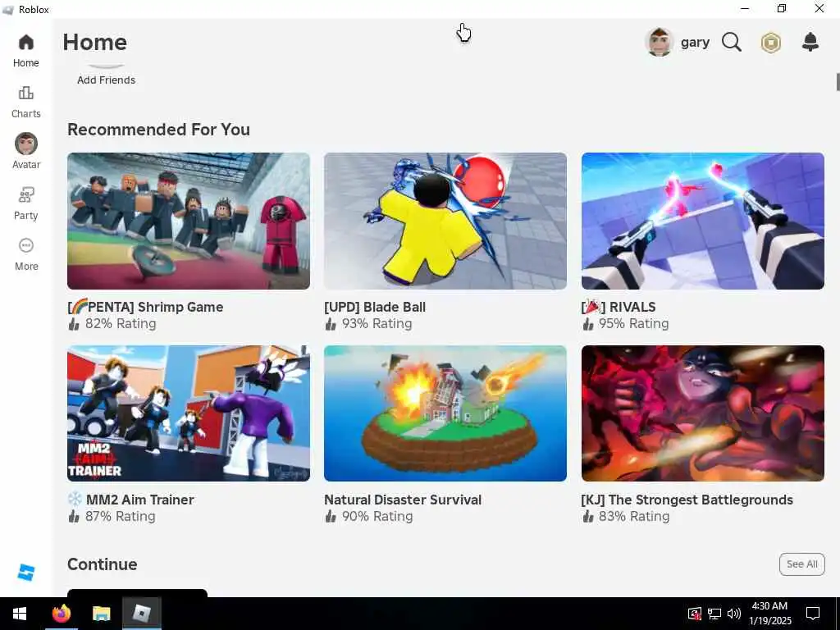Open the Windows Start menu

(x=20, y=614)
